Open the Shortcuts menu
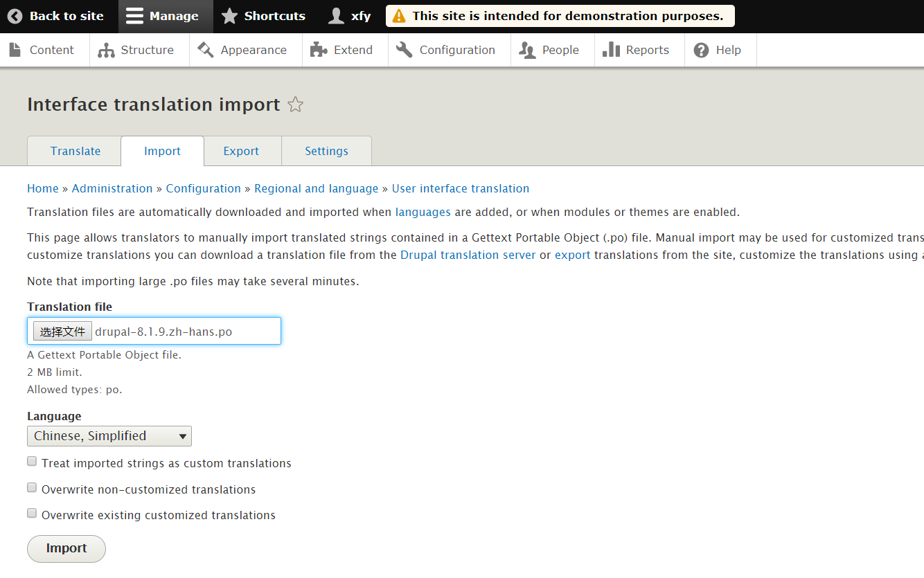 [263, 15]
